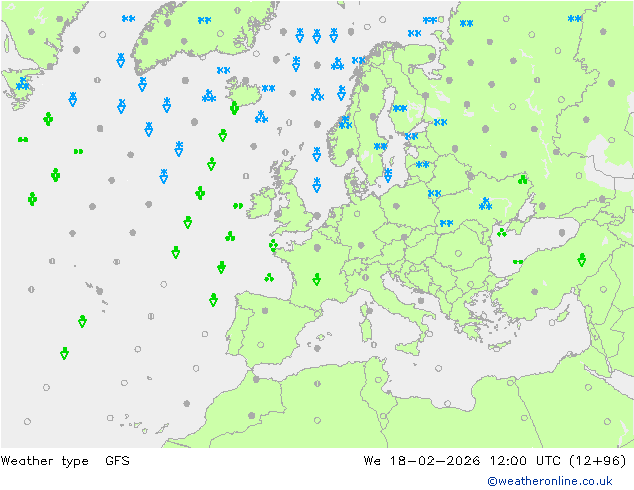The image size is (634, 490).
Task: Click the gray cloud dot over Poland
Action: [x=396, y=206]
